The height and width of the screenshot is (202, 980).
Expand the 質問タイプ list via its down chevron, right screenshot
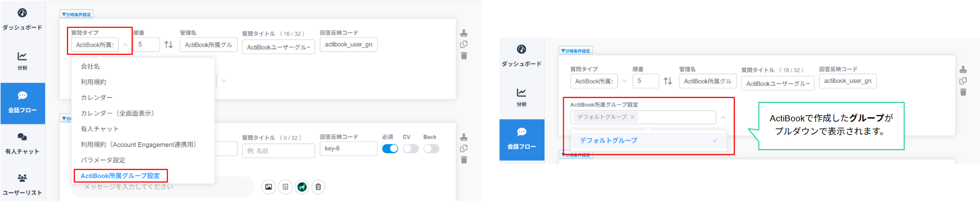point(625,81)
